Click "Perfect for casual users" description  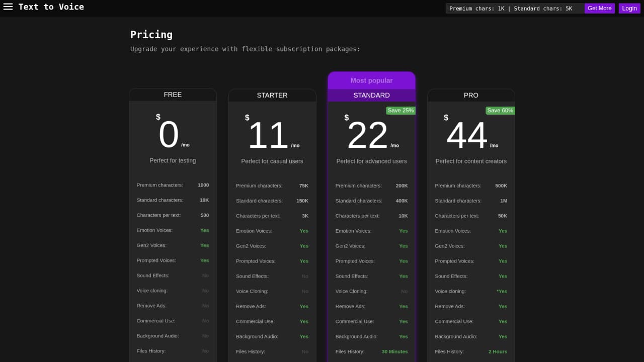coord(272,161)
